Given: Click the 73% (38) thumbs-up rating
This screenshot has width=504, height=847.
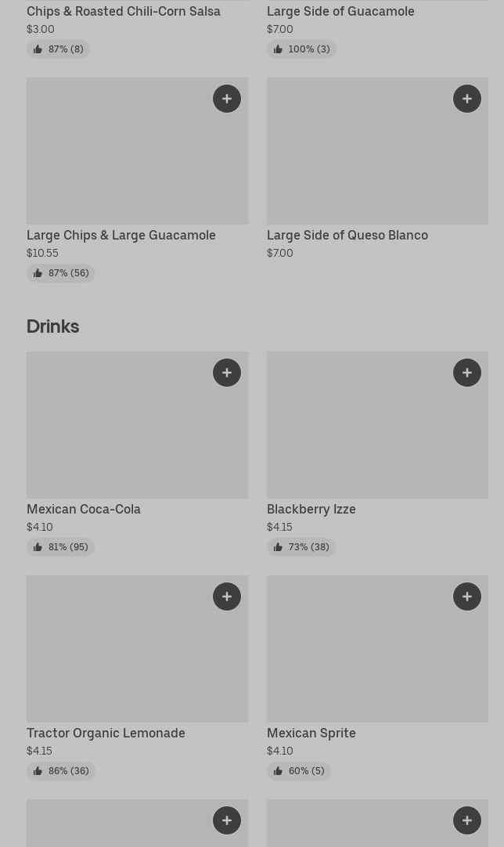Looking at the screenshot, I should 301,547.
